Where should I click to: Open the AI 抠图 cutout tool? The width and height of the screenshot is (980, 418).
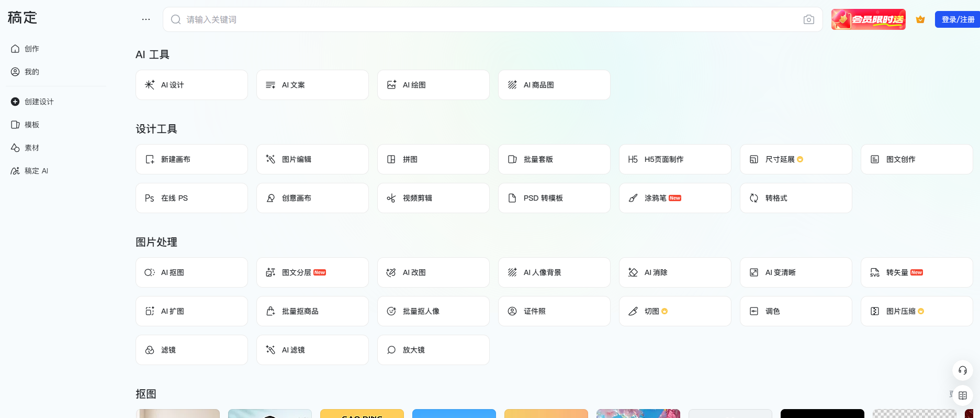tap(192, 272)
